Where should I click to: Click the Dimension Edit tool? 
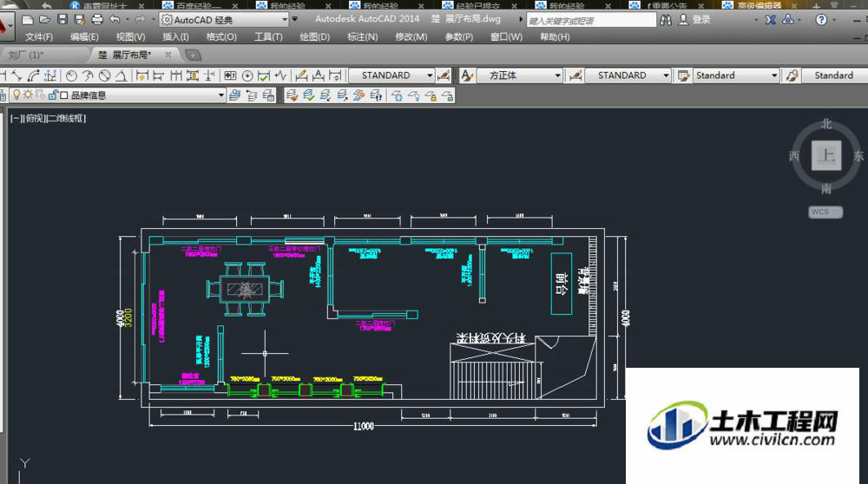click(301, 75)
